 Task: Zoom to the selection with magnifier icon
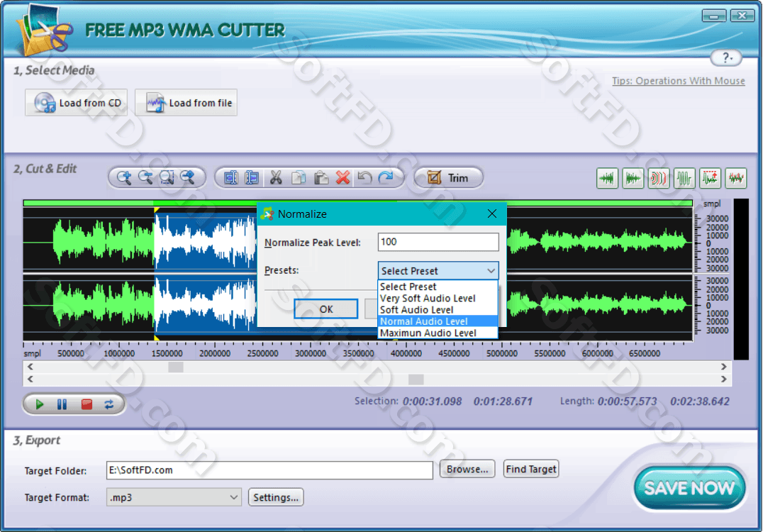click(167, 177)
